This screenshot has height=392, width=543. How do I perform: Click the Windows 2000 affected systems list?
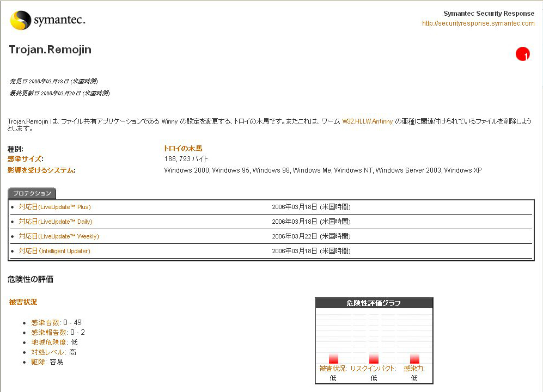point(323,170)
